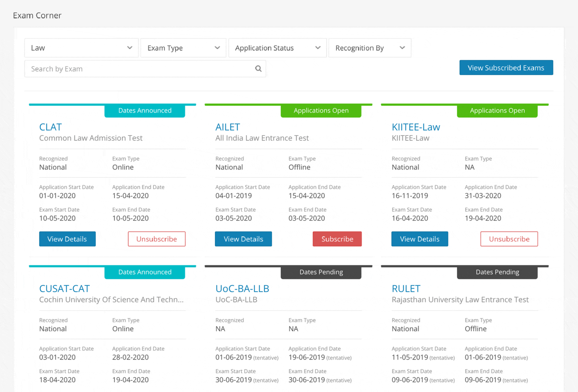
Task: Open the RULET exam link
Action: 406,289
